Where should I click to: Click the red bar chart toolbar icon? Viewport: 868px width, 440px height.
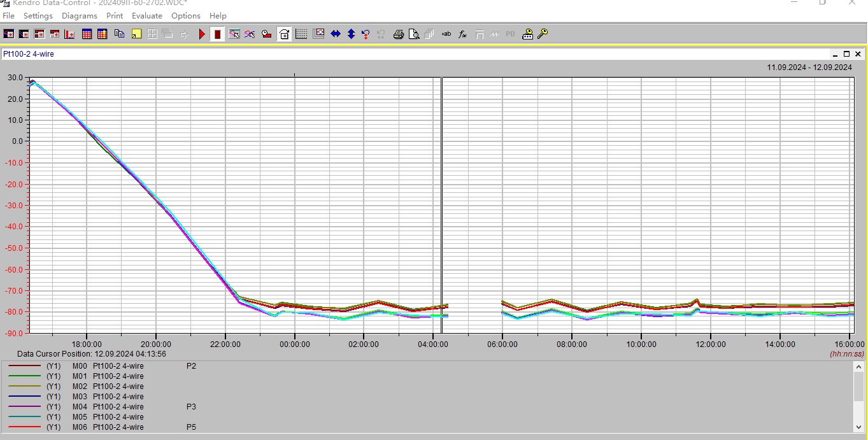(x=70, y=34)
